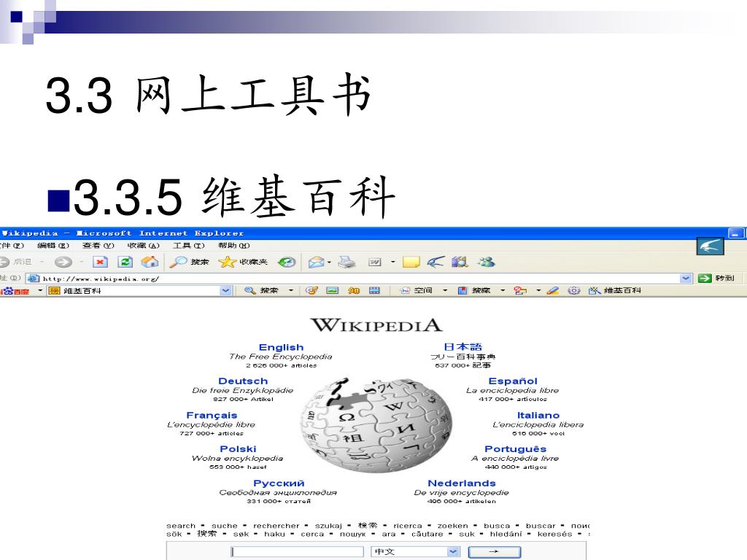The width and height of the screenshot is (747, 560).
Task: Open the Favorites (收藏) menu
Action: (144, 246)
